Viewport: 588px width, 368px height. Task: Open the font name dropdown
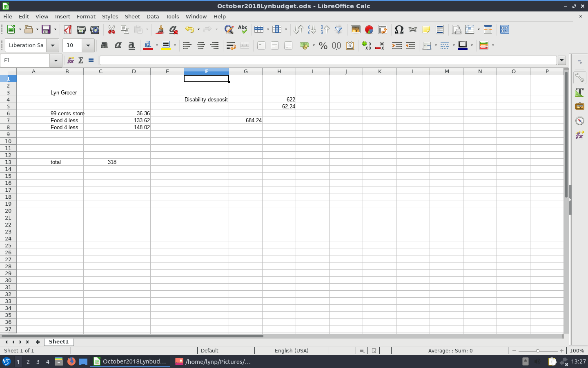tap(52, 45)
